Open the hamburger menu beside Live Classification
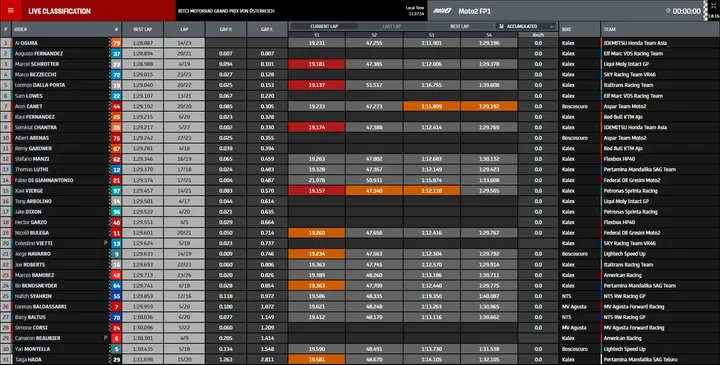This screenshot has width=720, height=365. (x=11, y=11)
